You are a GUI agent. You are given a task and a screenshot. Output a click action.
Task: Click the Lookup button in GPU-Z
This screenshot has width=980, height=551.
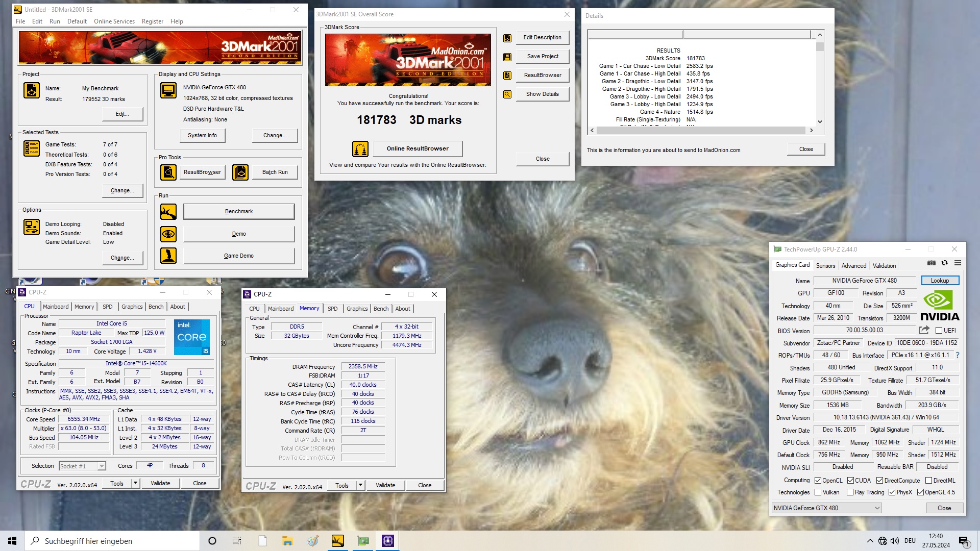[940, 281]
